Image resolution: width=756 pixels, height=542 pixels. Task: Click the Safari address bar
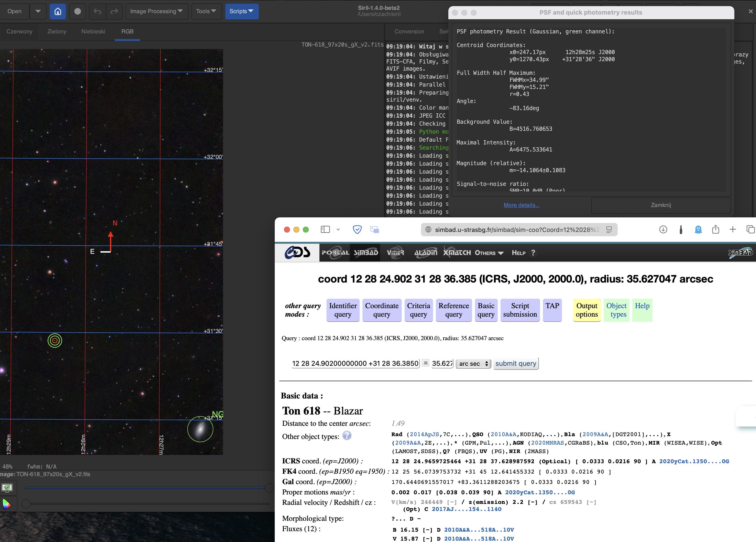tap(519, 230)
